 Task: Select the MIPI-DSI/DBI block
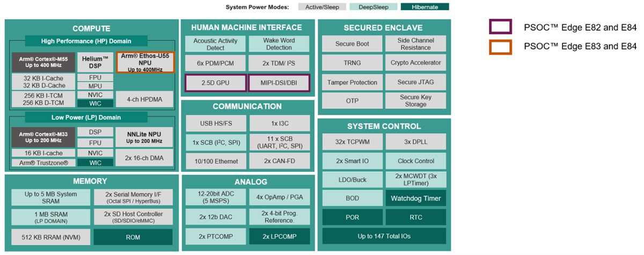pyautogui.click(x=279, y=83)
